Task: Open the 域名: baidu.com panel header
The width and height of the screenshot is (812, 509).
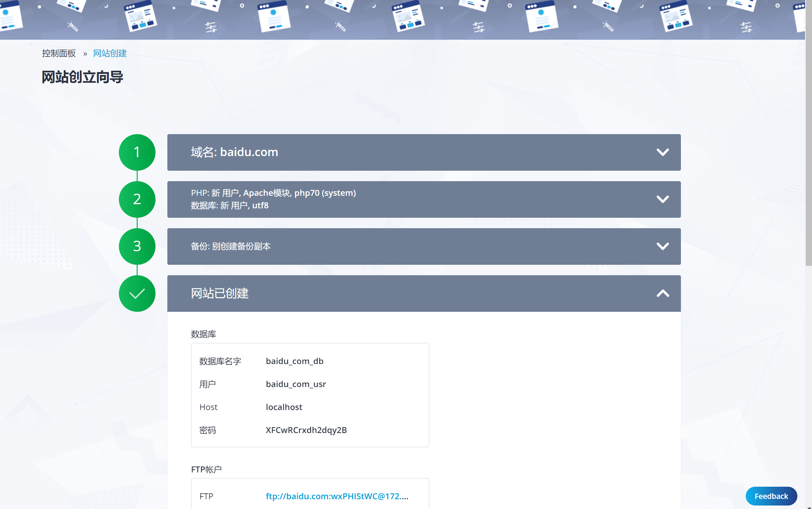Action: (424, 152)
